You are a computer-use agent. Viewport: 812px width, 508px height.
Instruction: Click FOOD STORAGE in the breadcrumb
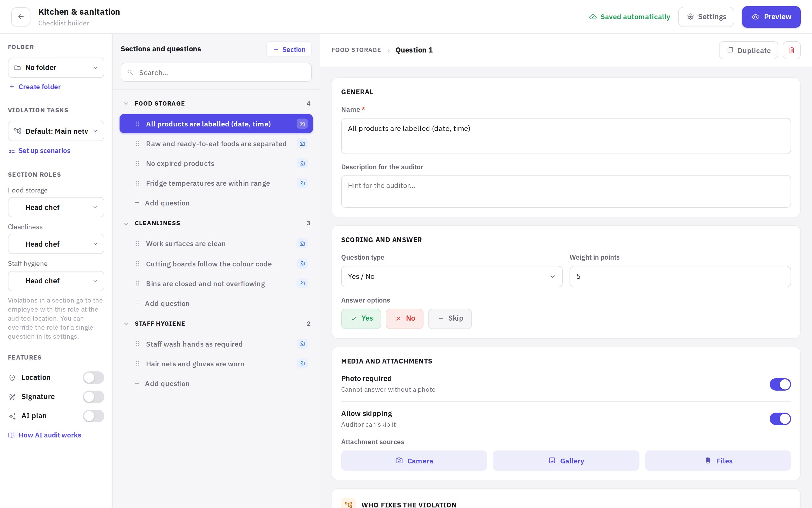tap(356, 50)
